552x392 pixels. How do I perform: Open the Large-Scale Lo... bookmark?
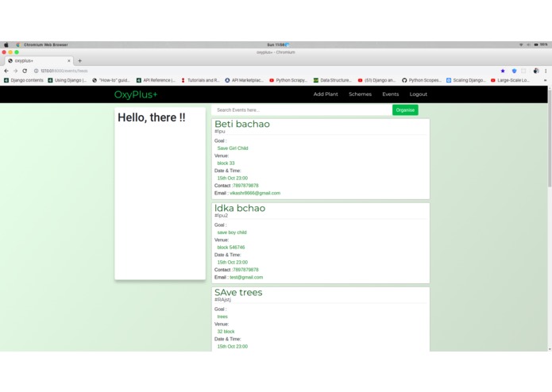tap(510, 80)
